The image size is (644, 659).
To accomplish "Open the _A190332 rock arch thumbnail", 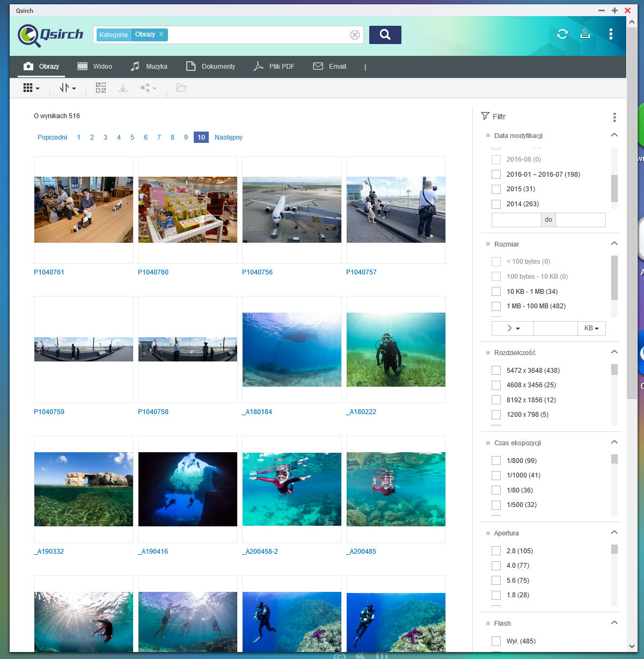I will (84, 489).
